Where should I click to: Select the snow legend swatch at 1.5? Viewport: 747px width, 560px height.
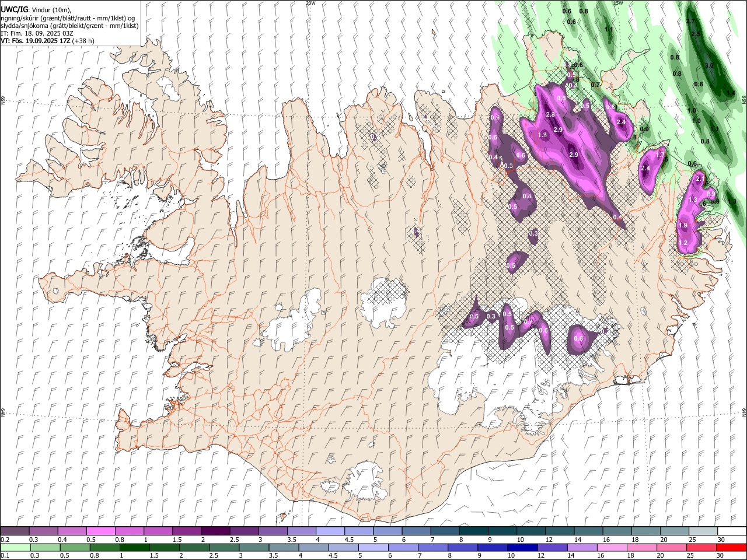[186, 531]
